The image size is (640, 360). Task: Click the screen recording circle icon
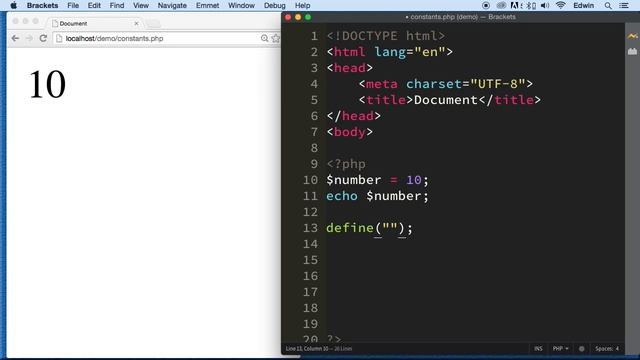[x=486, y=6]
